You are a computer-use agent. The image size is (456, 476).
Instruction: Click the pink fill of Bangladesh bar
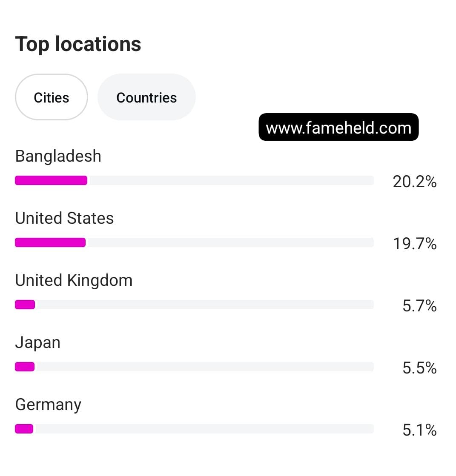(x=51, y=180)
